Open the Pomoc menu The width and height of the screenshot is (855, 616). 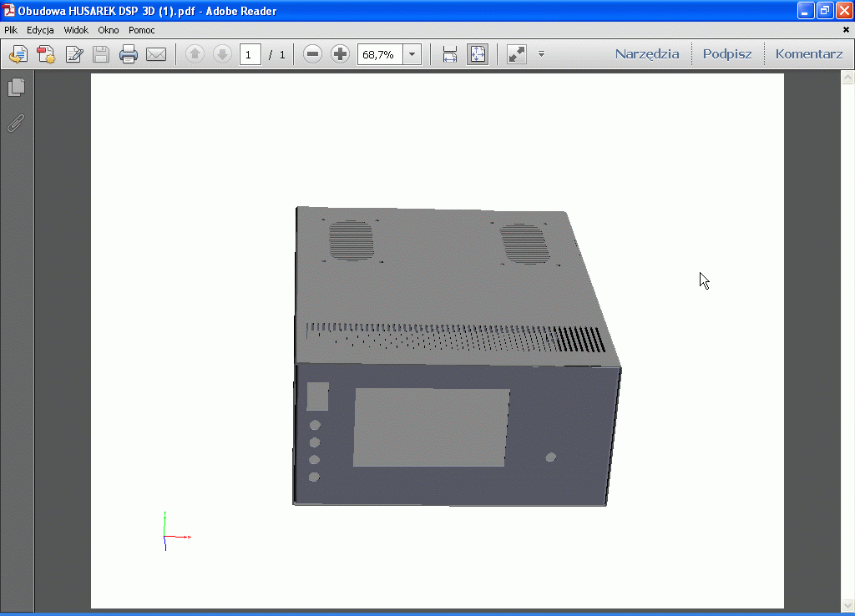[x=142, y=30]
